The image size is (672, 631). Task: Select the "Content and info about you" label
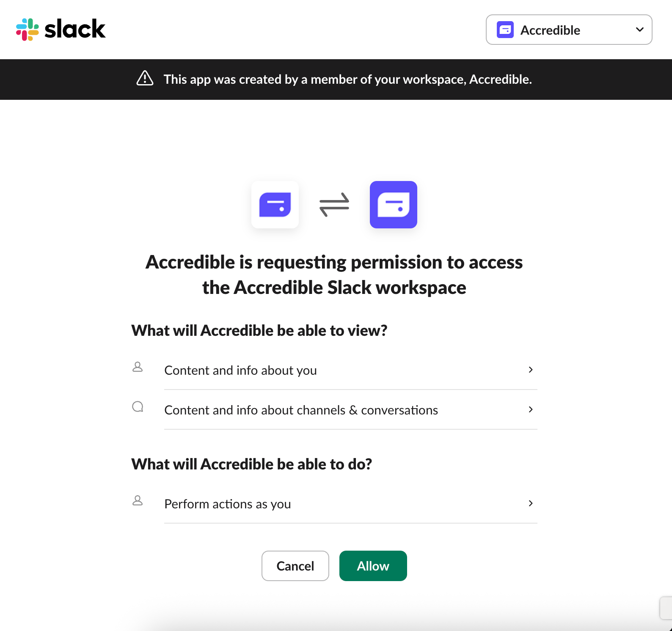click(240, 370)
